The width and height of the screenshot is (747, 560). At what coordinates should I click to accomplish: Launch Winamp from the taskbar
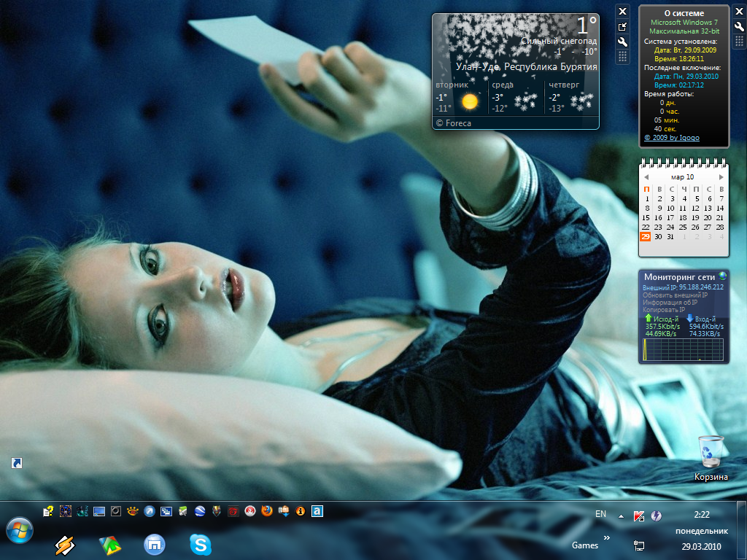click(x=66, y=545)
